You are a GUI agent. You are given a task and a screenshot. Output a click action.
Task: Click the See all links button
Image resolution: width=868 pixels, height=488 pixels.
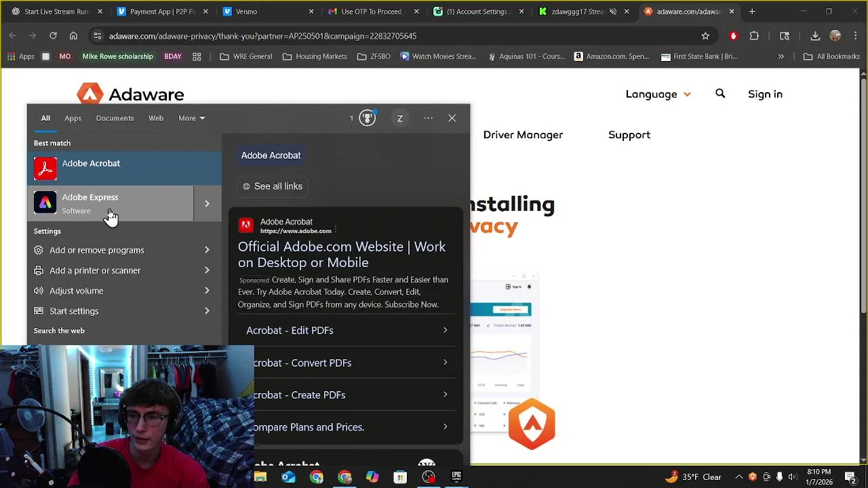click(x=273, y=186)
